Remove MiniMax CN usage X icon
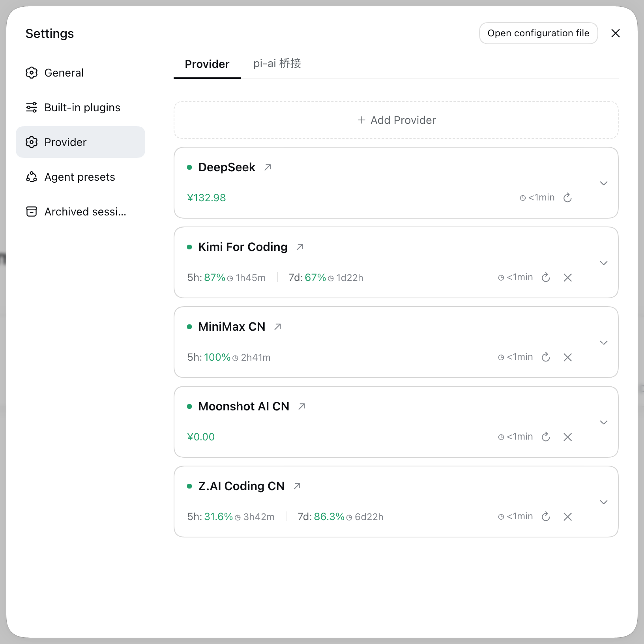This screenshot has height=644, width=644. pyautogui.click(x=567, y=358)
